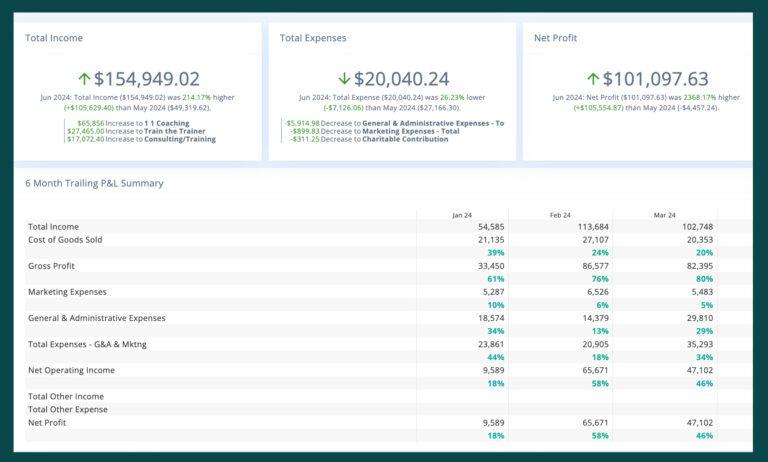768x462 pixels.
Task: Click the down arrow beside $20,040.24
Action: (x=344, y=78)
